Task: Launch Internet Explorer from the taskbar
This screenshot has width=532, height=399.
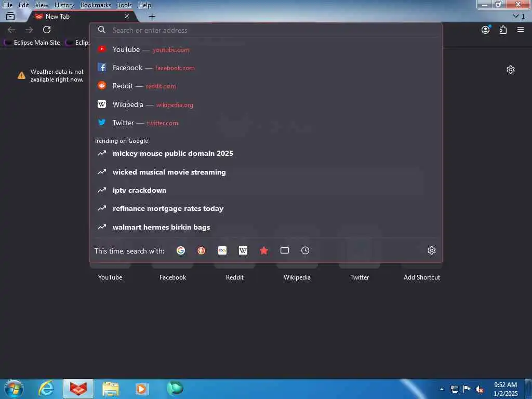Action: (x=46, y=389)
